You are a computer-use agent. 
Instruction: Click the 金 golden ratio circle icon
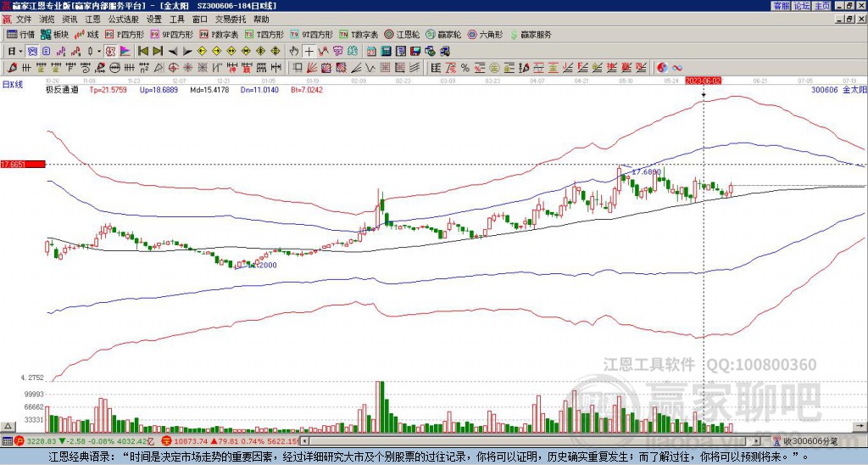[494, 68]
